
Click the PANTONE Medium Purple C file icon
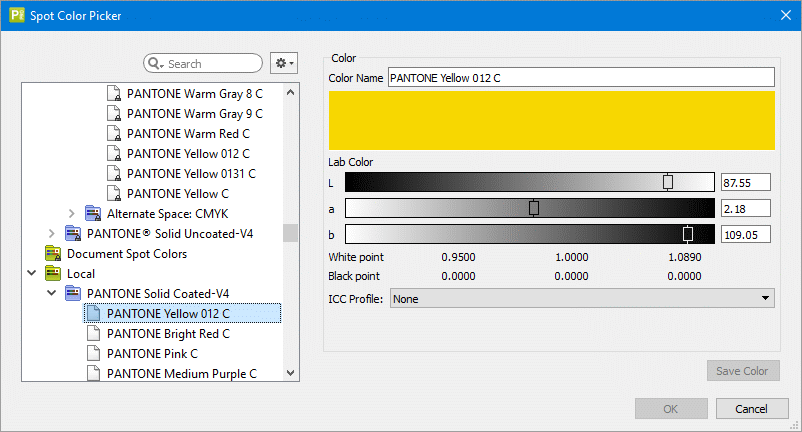click(x=94, y=373)
